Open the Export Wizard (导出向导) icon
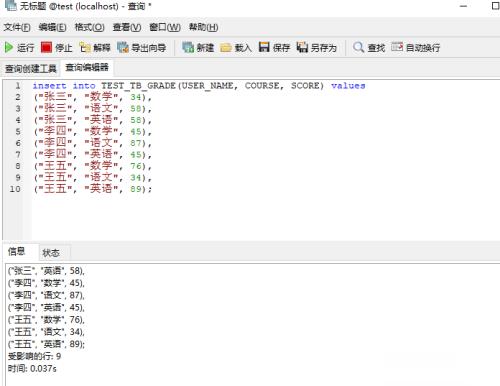 [123, 48]
